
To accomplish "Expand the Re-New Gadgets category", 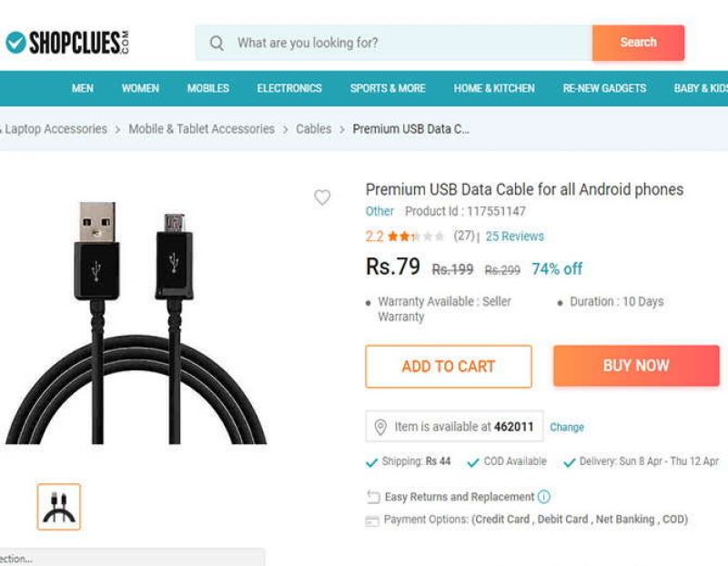I will point(604,88).
